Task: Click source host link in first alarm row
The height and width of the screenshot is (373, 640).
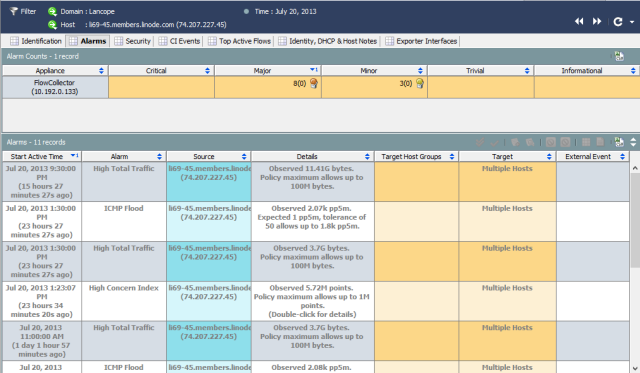Action: (x=209, y=173)
